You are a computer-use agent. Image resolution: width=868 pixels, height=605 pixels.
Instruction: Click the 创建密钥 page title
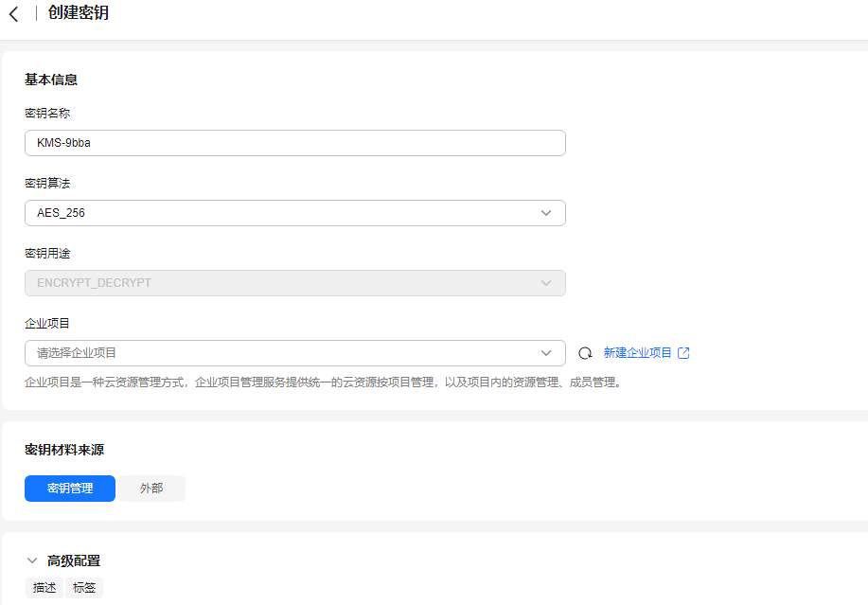click(78, 12)
